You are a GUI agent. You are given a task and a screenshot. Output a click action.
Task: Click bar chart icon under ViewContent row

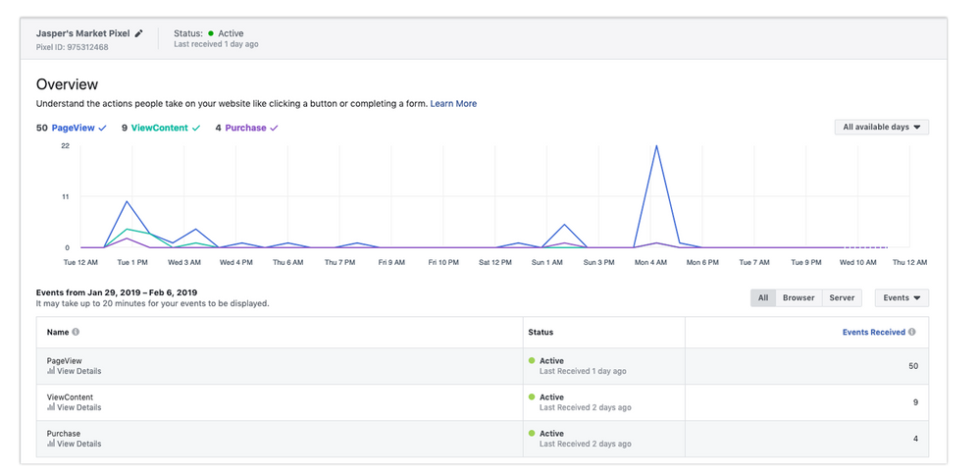click(x=51, y=407)
